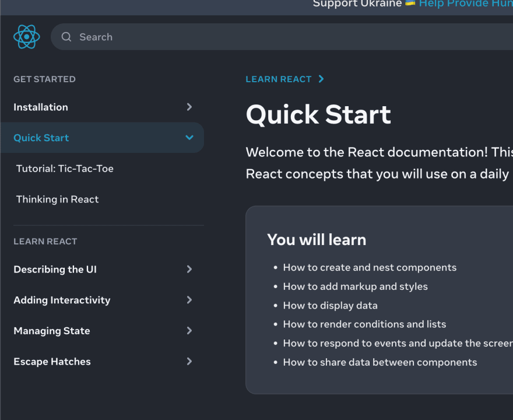513x420 pixels.
Task: Click 'How to render conditions and lists'
Action: (364, 324)
